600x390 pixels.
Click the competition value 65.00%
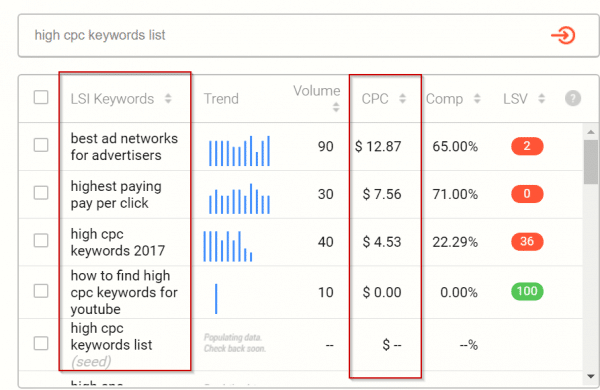pyautogui.click(x=455, y=146)
